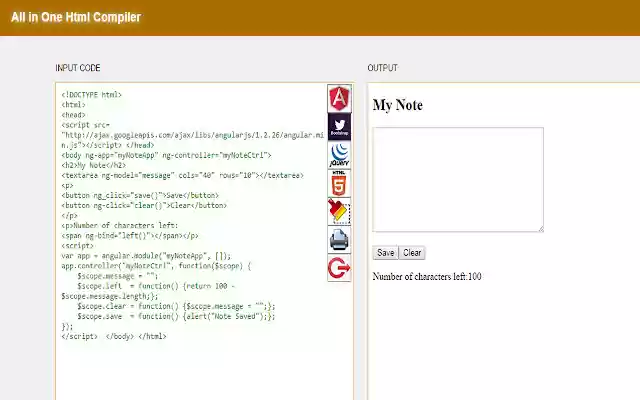Click the OUTPUT label
Viewport: 640px width, 400px height.
point(382,68)
